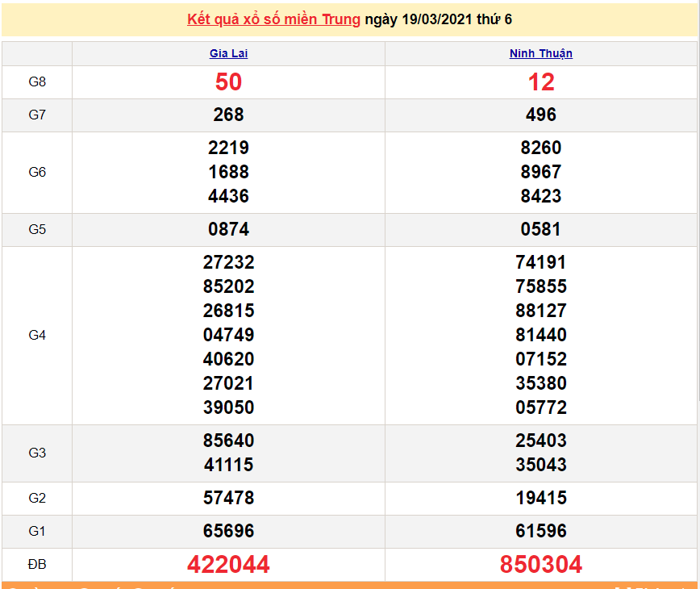The height and width of the screenshot is (589, 700).
Task: Select the G6 number 1688
Action: coord(228,173)
